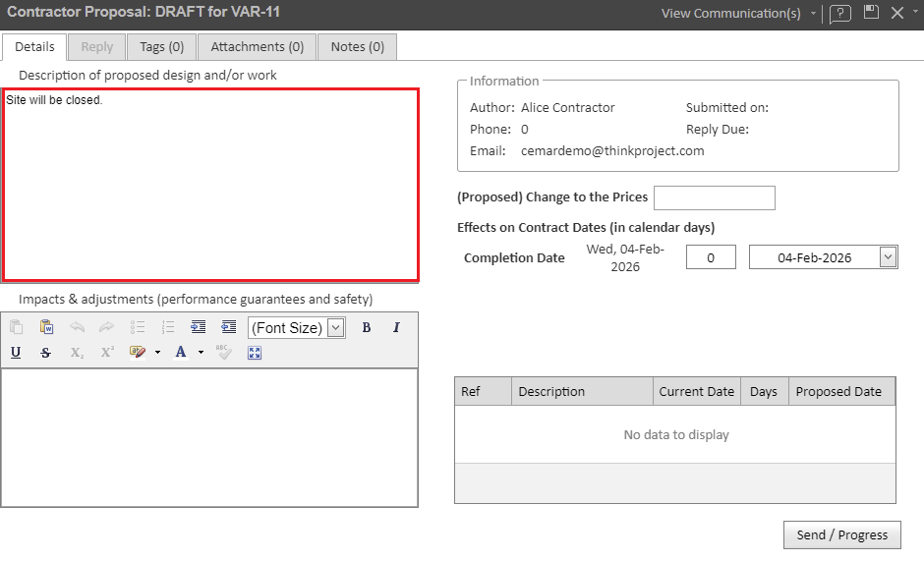The width and height of the screenshot is (924, 561).
Task: Switch to the Tags (0) tab
Action: point(161,46)
